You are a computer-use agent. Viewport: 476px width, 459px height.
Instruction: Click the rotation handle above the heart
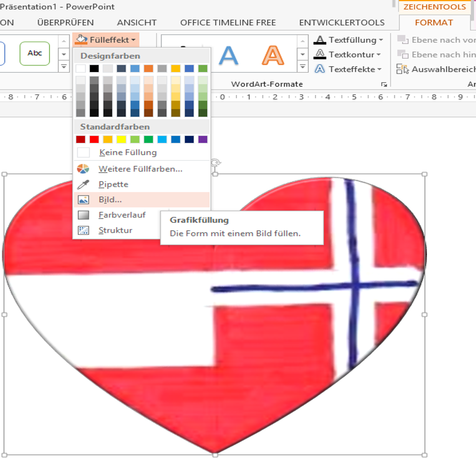coord(216,162)
